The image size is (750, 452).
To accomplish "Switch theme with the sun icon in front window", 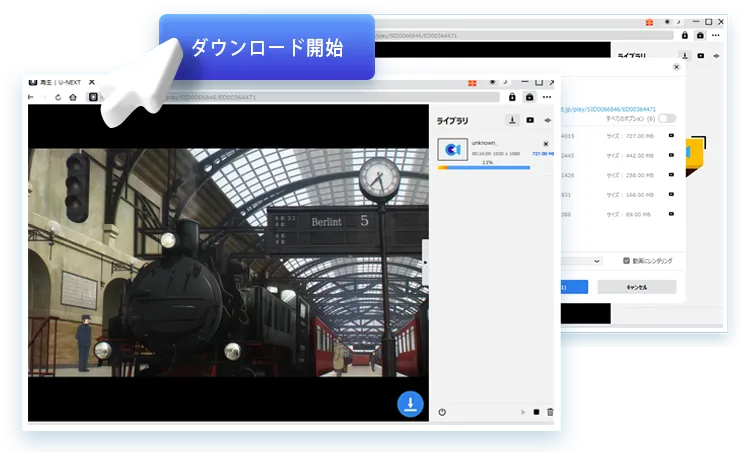I will click(492, 82).
